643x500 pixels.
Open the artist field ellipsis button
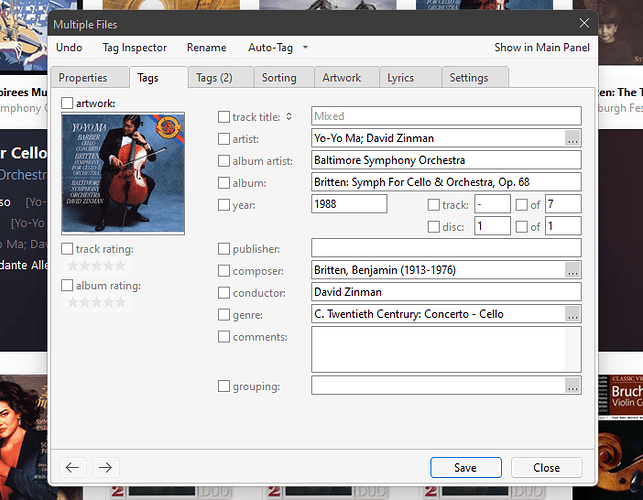coord(572,138)
